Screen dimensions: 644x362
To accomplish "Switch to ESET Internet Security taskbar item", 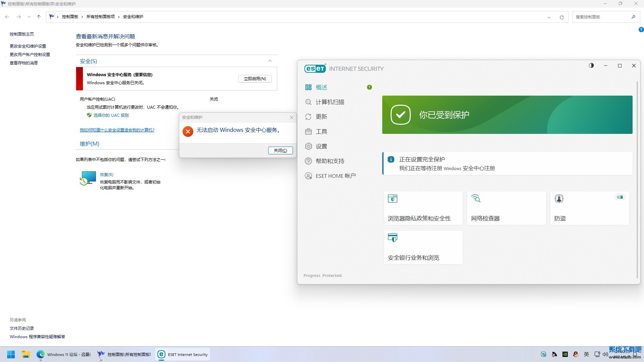I will (182, 354).
